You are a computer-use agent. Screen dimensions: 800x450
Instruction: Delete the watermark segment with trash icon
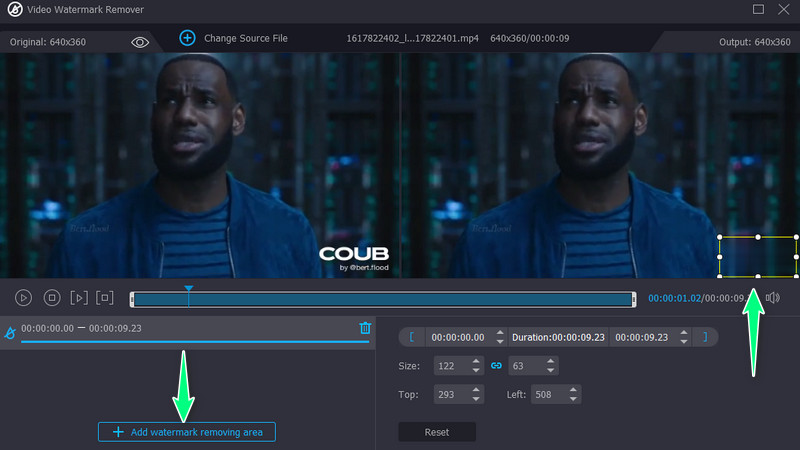tap(365, 328)
